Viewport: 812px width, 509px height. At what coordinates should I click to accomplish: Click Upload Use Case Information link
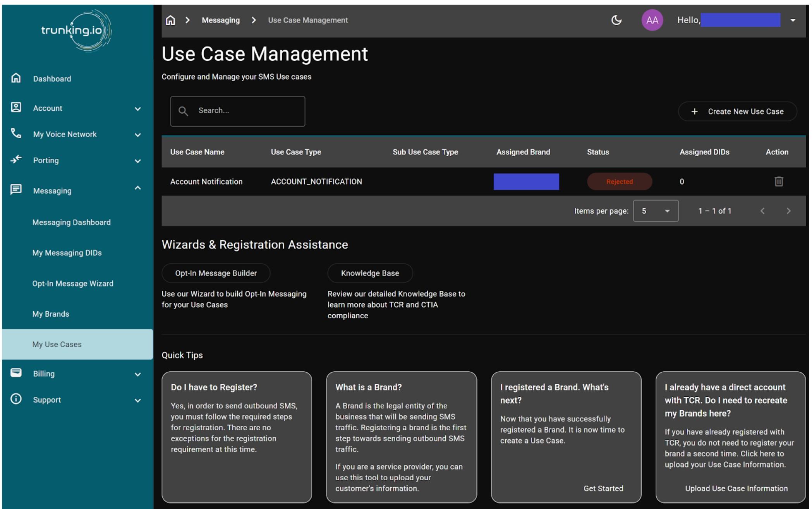coord(736,488)
